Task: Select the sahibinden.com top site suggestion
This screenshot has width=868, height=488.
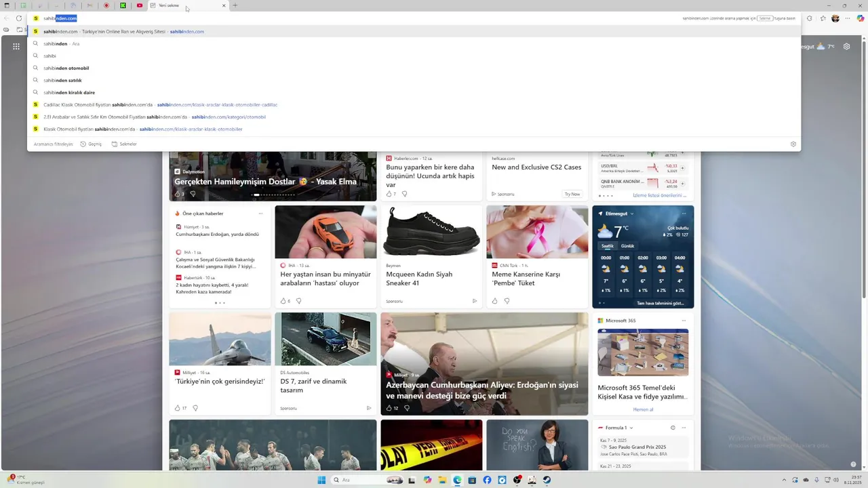Action: [x=414, y=31]
